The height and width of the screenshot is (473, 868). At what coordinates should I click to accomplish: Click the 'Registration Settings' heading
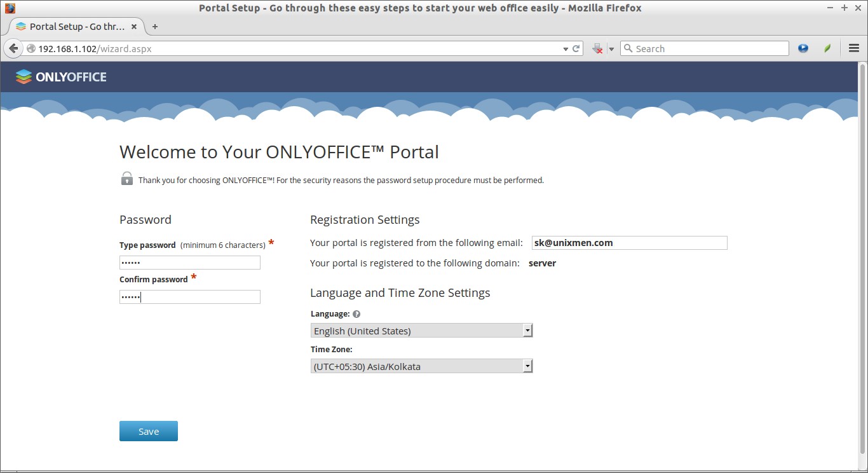click(365, 219)
